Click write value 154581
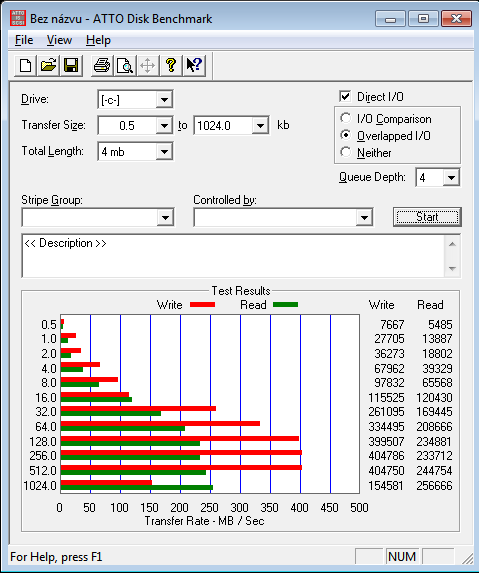Image resolution: width=479 pixels, height=573 pixels. (x=386, y=486)
